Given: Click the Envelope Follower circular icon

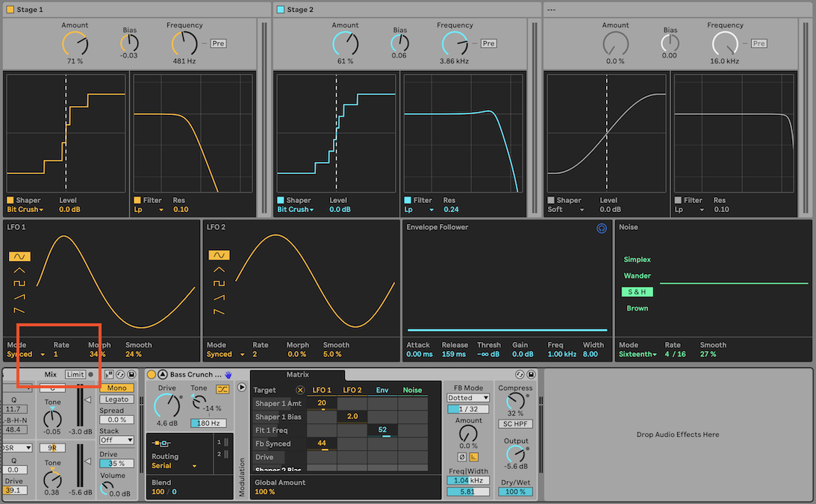Looking at the screenshot, I should pyautogui.click(x=602, y=229).
